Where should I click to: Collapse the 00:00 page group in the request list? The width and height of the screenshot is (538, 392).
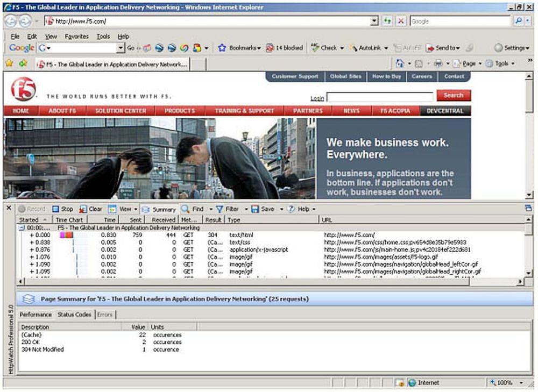(x=22, y=227)
